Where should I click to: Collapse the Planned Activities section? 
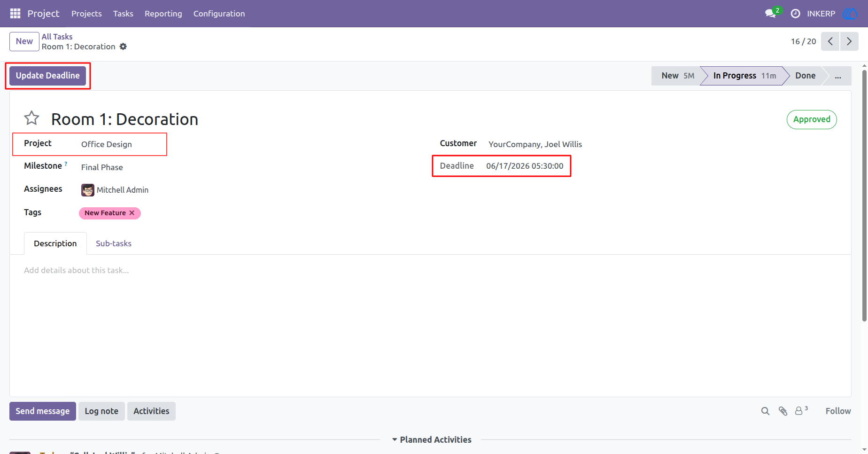click(432, 440)
